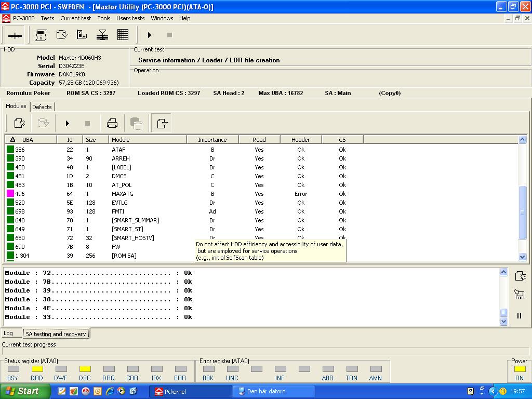This screenshot has width=532, height=399.
Task: Sort table by UBA column header
Action: pos(31,139)
